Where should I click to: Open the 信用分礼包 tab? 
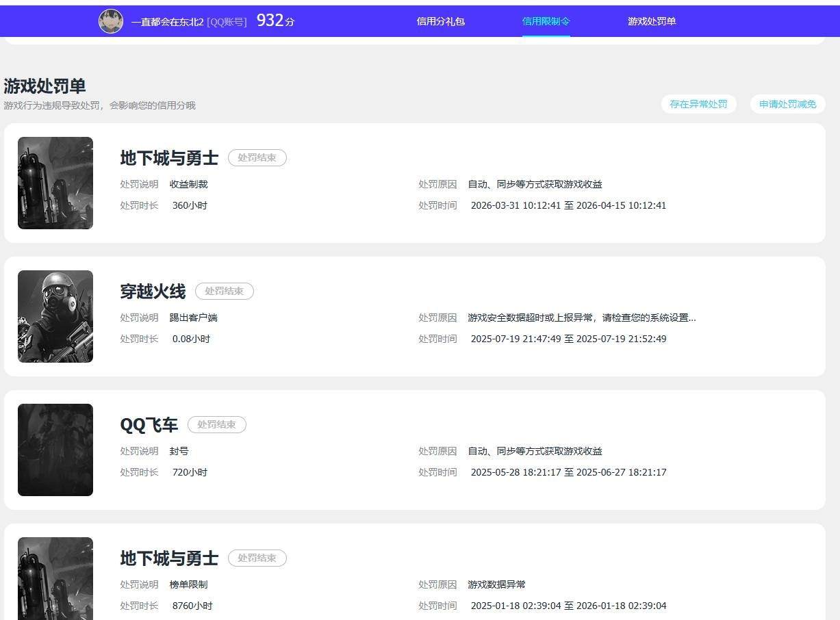[441, 21]
